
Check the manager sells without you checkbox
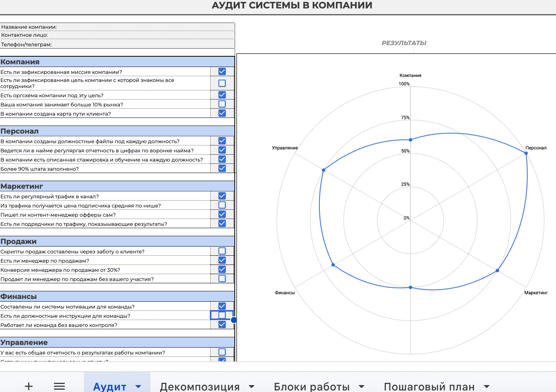(222, 279)
